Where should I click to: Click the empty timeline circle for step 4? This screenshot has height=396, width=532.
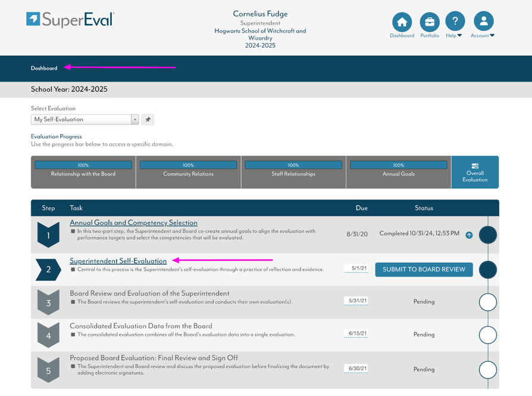point(488,335)
